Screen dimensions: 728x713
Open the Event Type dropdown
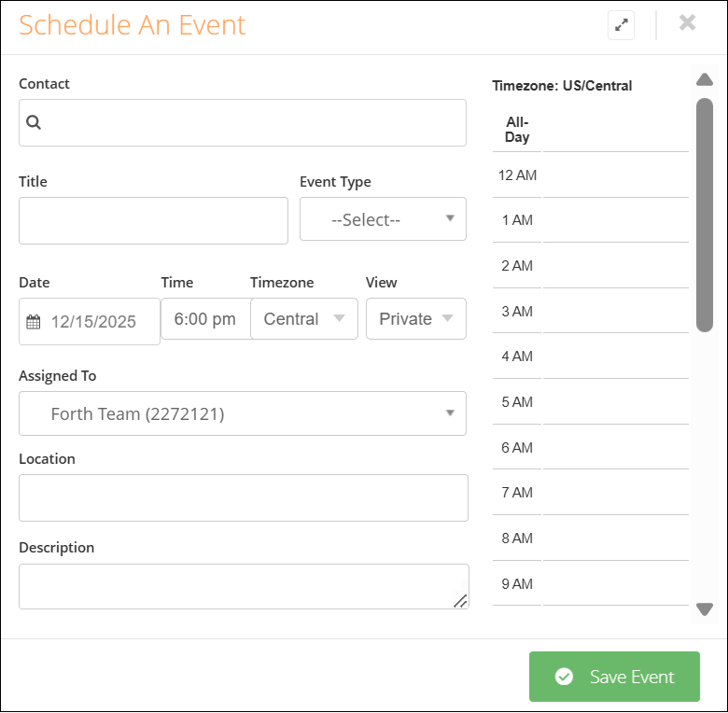(383, 219)
